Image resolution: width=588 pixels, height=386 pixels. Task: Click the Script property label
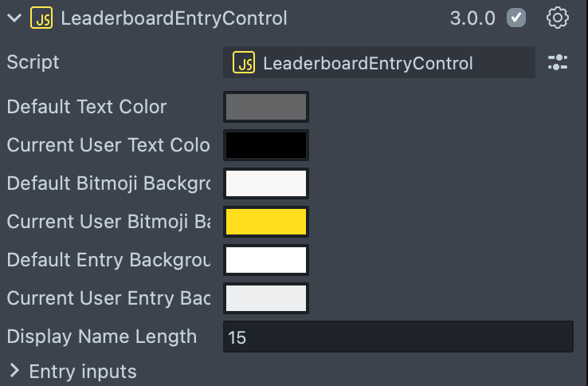click(x=33, y=62)
